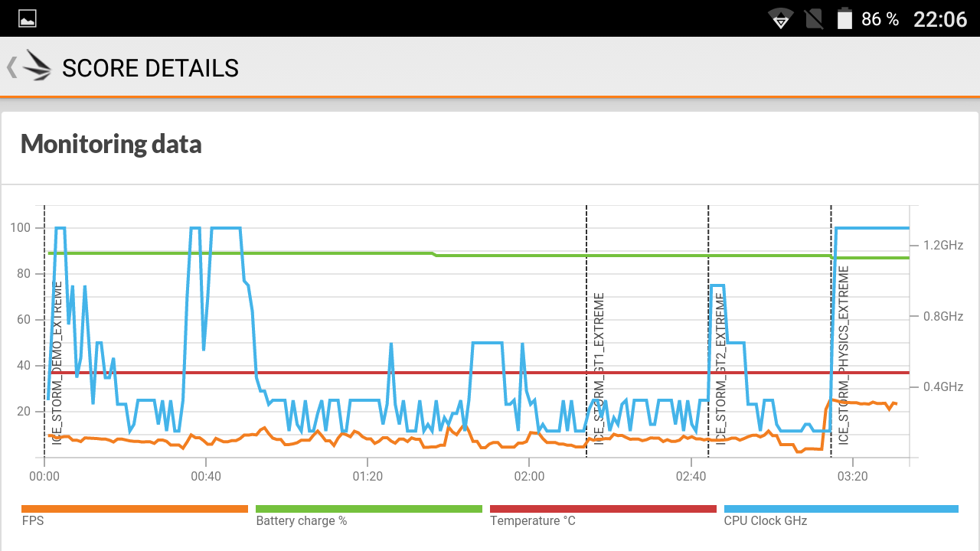Tap the Battery charge % legend label
The width and height of the screenshot is (980, 551).
(302, 521)
